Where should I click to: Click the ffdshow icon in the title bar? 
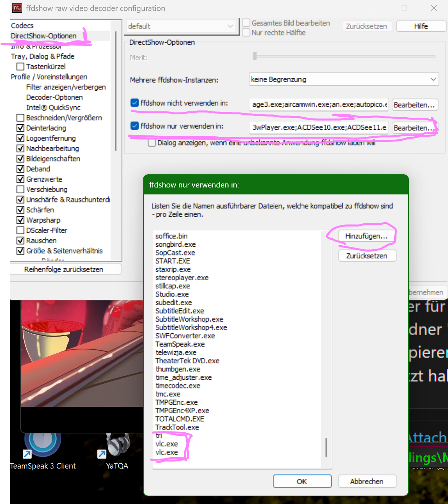[x=17, y=8]
